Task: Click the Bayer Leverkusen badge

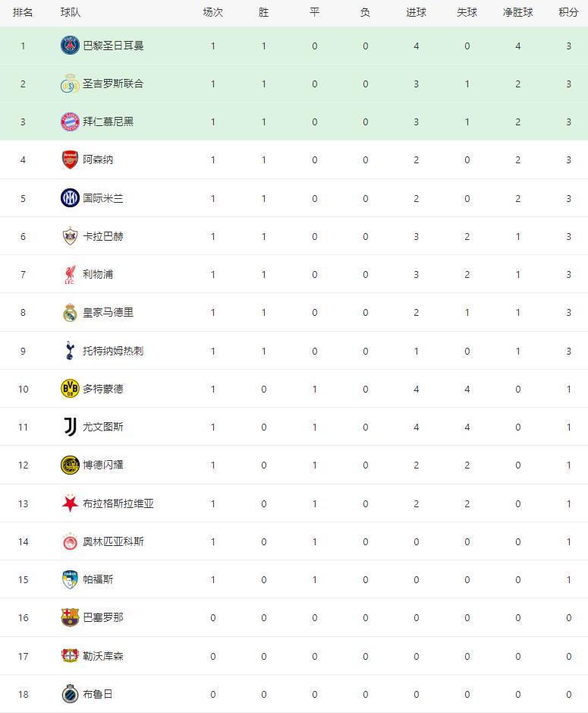Action: click(x=70, y=656)
